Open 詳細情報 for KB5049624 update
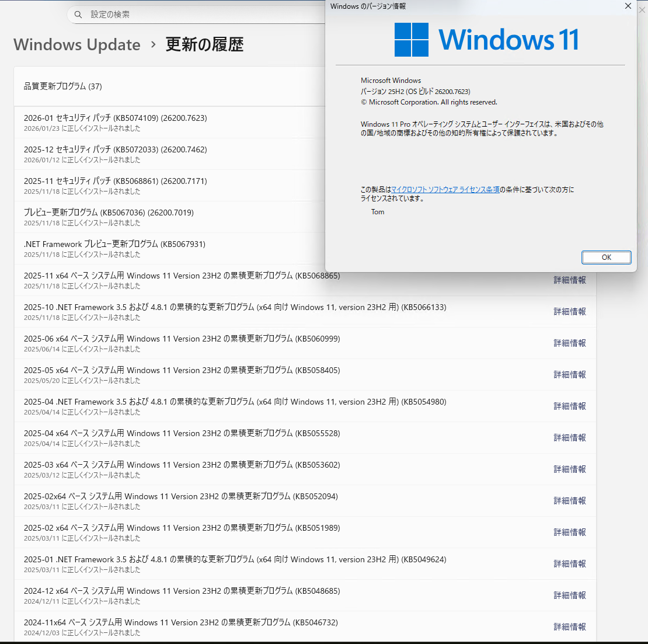The width and height of the screenshot is (648, 644). coord(569,563)
